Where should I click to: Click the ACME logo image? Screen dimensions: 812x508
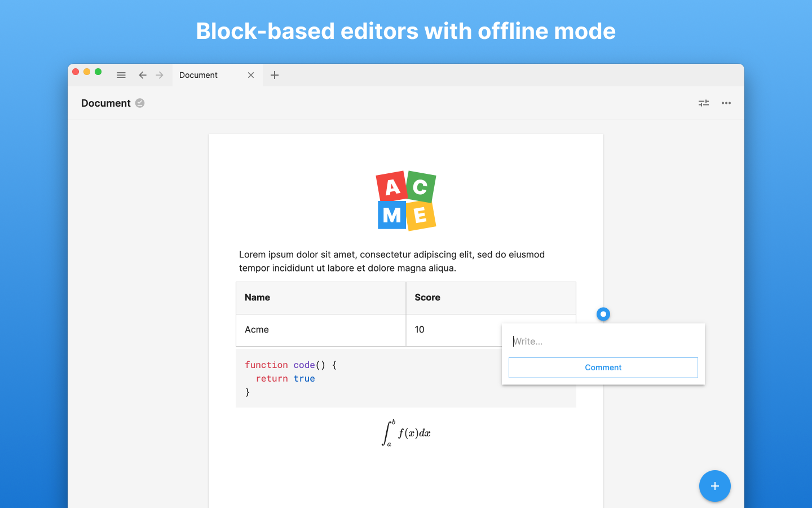coord(406,201)
